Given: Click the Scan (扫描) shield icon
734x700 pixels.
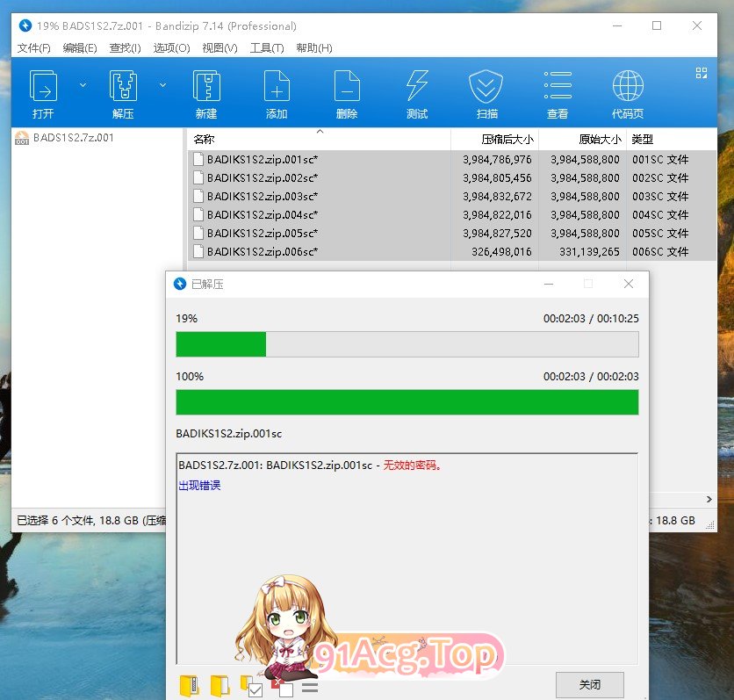Looking at the screenshot, I should point(486,94).
